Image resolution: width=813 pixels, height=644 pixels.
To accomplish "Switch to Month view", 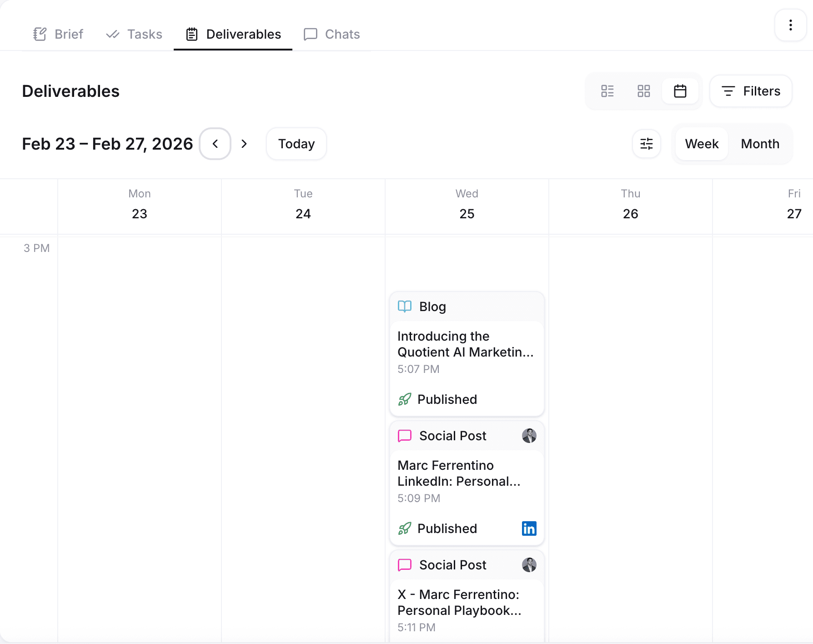I will pyautogui.click(x=760, y=144).
